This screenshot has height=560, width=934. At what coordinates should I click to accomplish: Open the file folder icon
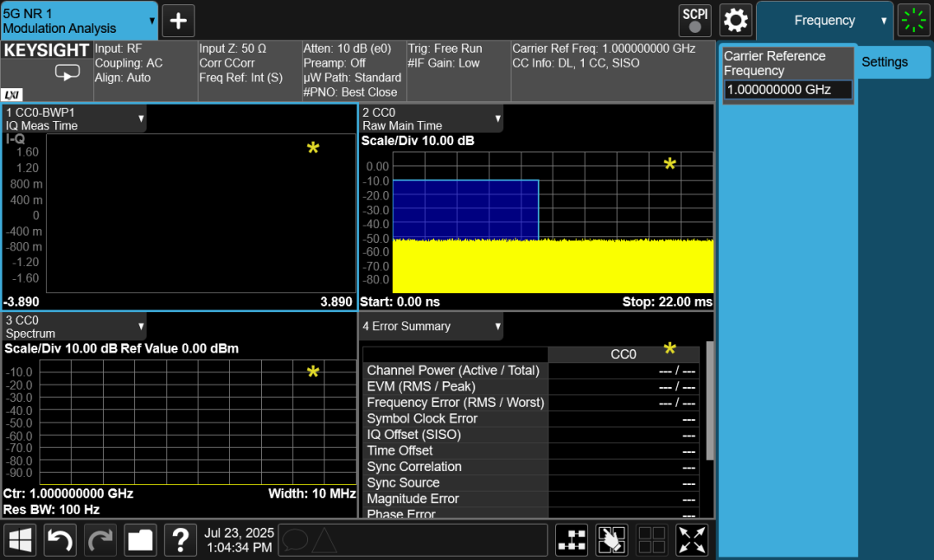pos(140,540)
